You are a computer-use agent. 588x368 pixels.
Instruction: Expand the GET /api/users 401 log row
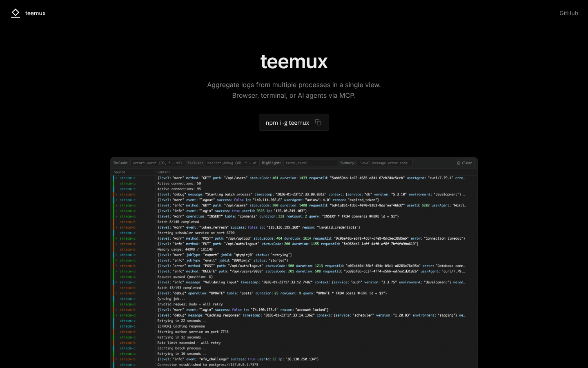tap(116, 178)
